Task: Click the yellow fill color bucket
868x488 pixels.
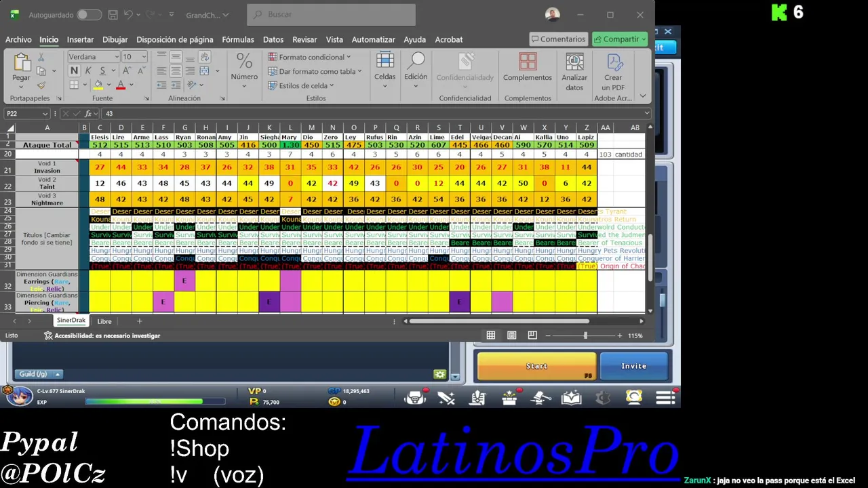Action: (x=98, y=85)
